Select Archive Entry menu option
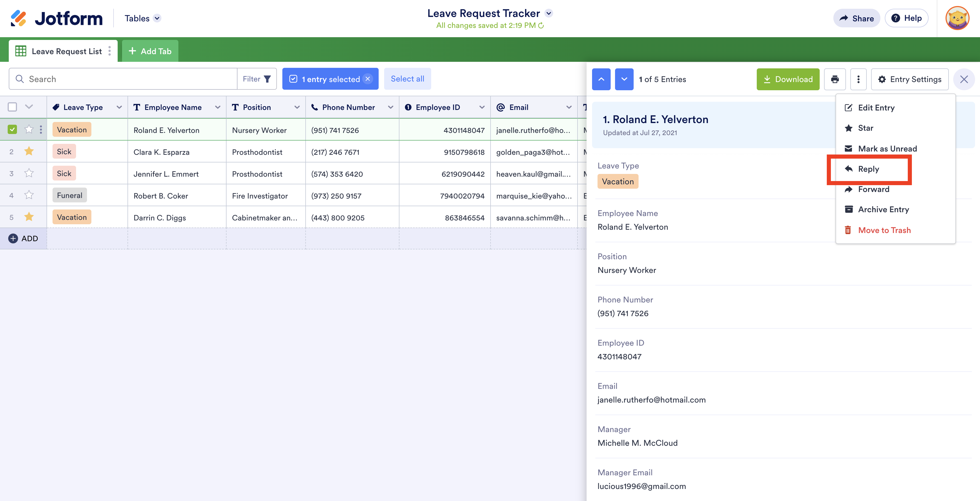 tap(883, 209)
